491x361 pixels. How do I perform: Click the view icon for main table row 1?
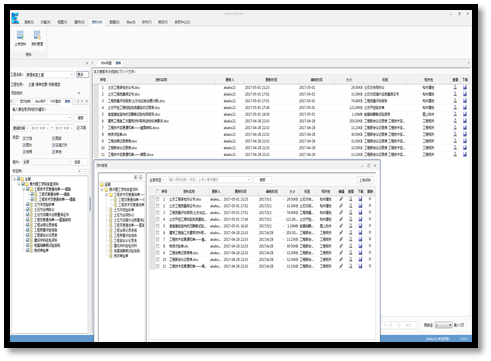[x=455, y=87]
